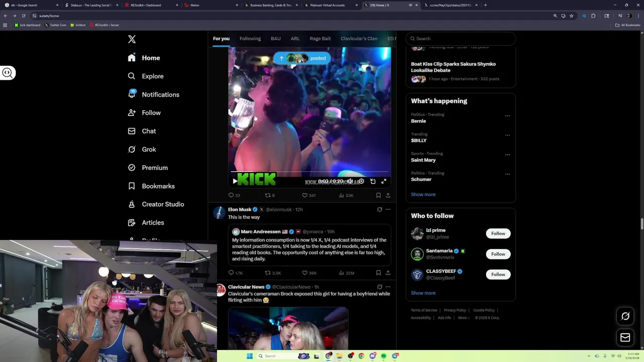
Task: Open more options on Clavicular News post
Action: [x=388, y=287]
